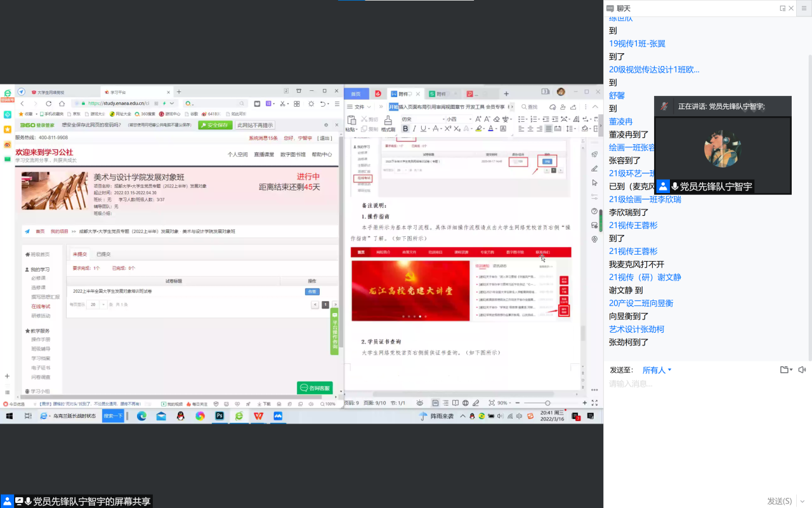Open the bullet list dropdown
812x508 pixels.
click(527, 119)
